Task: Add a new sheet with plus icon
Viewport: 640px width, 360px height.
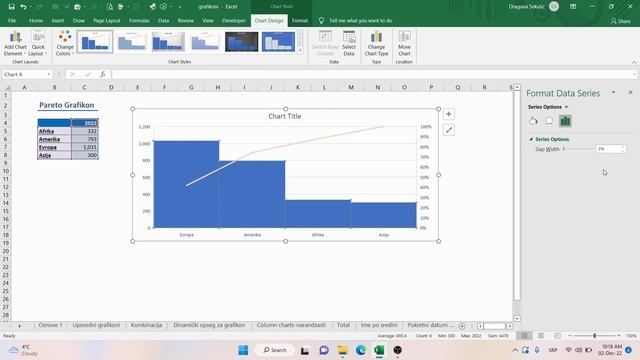Action: point(462,326)
